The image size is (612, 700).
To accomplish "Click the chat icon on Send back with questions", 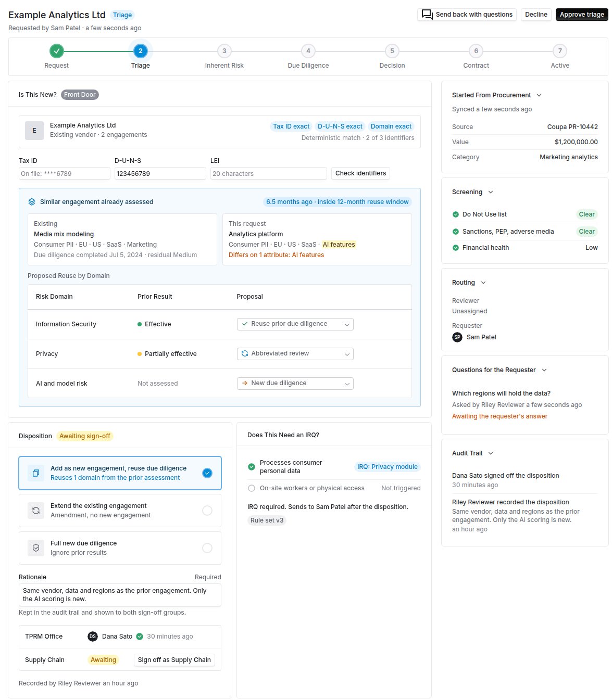I will 427,15.
